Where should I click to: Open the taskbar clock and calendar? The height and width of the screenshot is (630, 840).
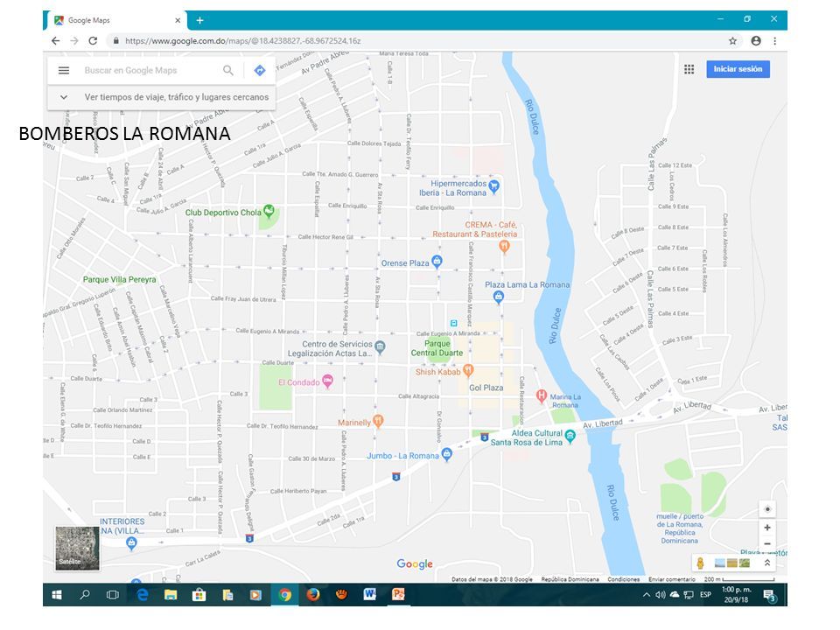tap(736, 595)
